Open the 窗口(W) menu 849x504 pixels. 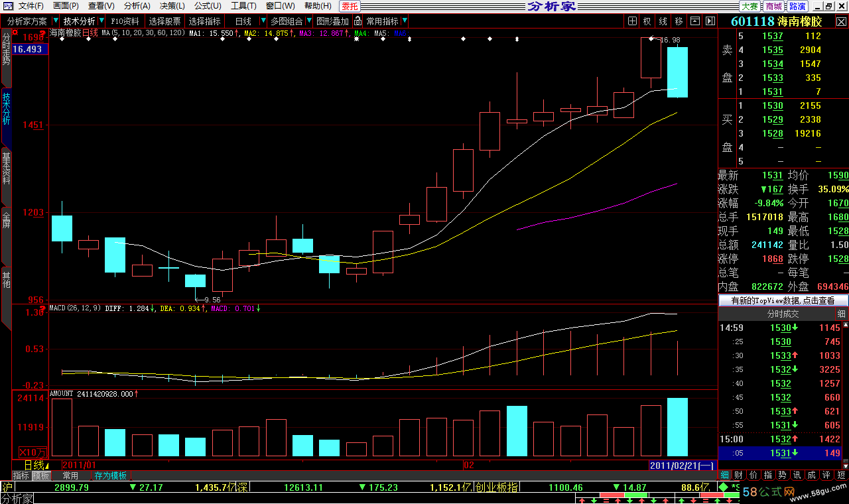click(x=280, y=6)
